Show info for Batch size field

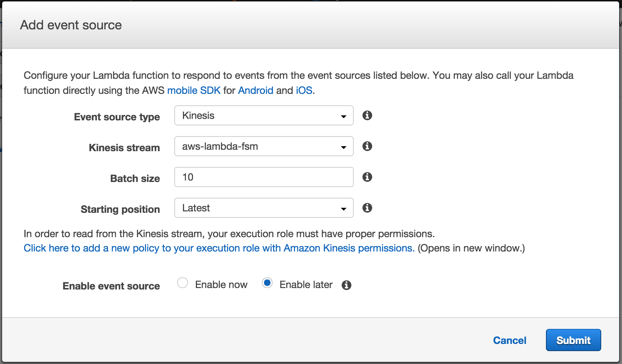(367, 177)
